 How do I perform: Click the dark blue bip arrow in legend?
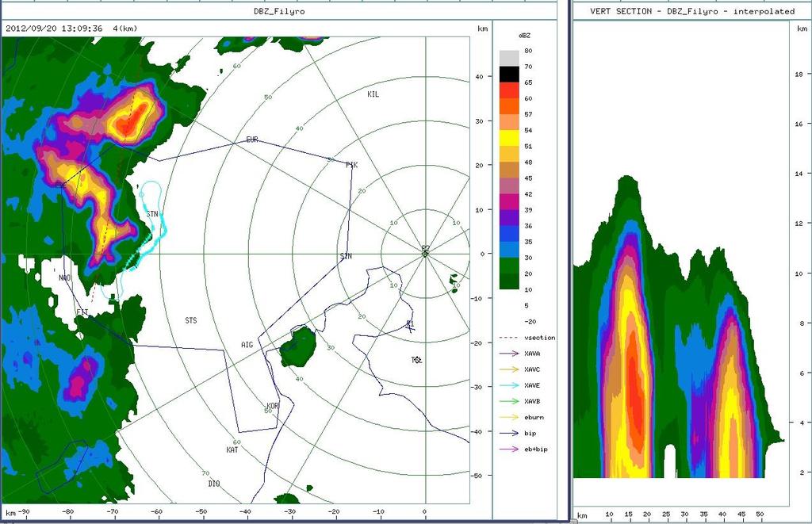509,434
